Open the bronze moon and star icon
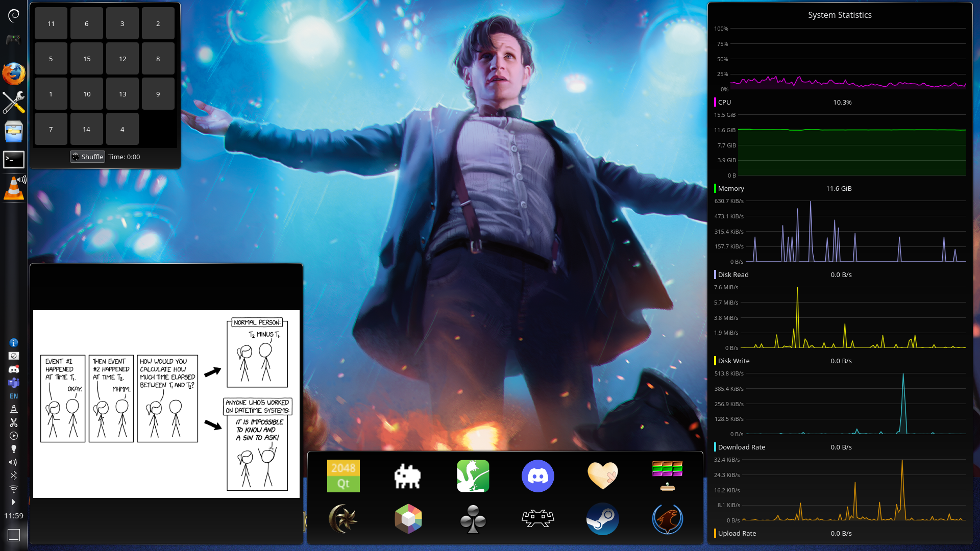 (343, 519)
